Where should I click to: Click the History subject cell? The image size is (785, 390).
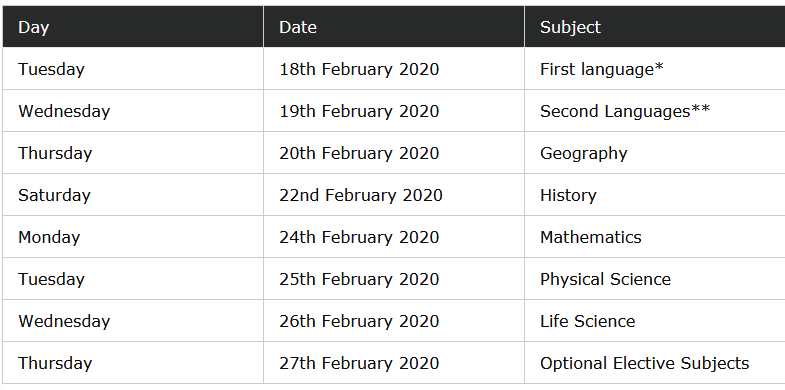click(655, 195)
